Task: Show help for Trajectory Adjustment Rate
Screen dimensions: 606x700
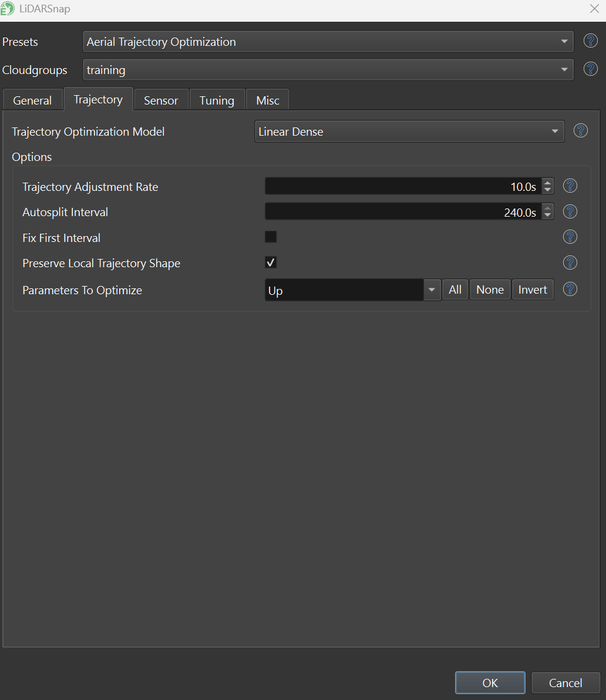Action: pos(570,186)
